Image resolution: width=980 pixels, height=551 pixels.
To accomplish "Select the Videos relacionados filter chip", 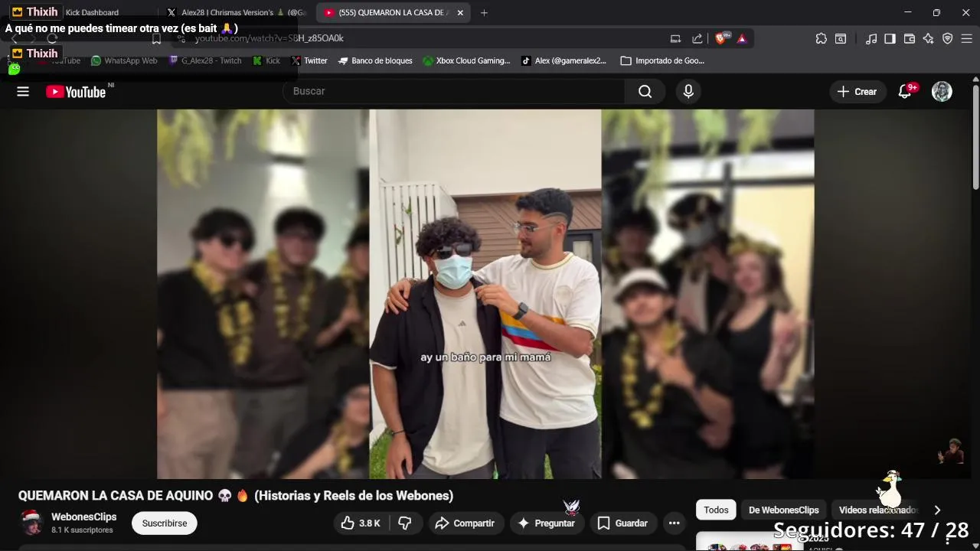I will click(877, 510).
